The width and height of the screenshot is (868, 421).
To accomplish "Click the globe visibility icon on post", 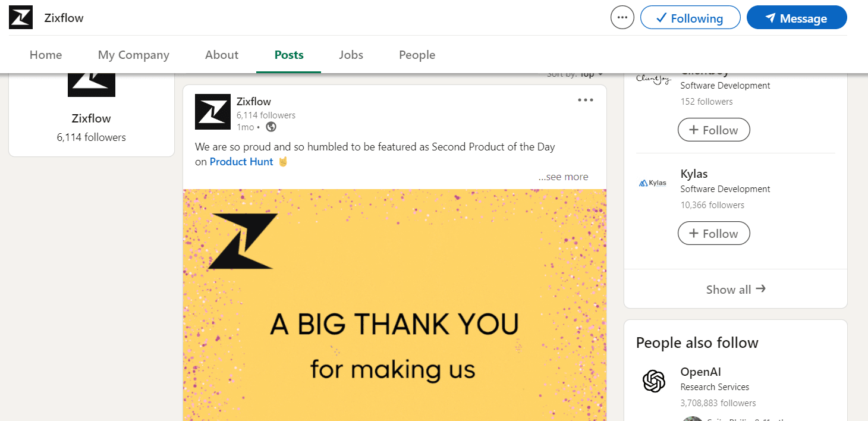I will pyautogui.click(x=271, y=127).
